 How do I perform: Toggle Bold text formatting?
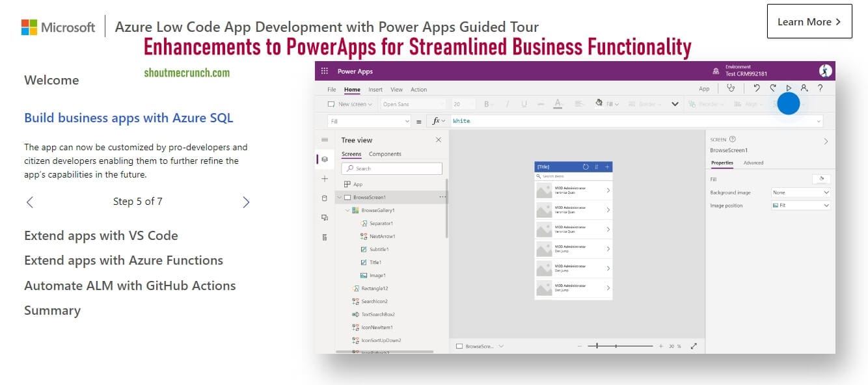pos(487,104)
